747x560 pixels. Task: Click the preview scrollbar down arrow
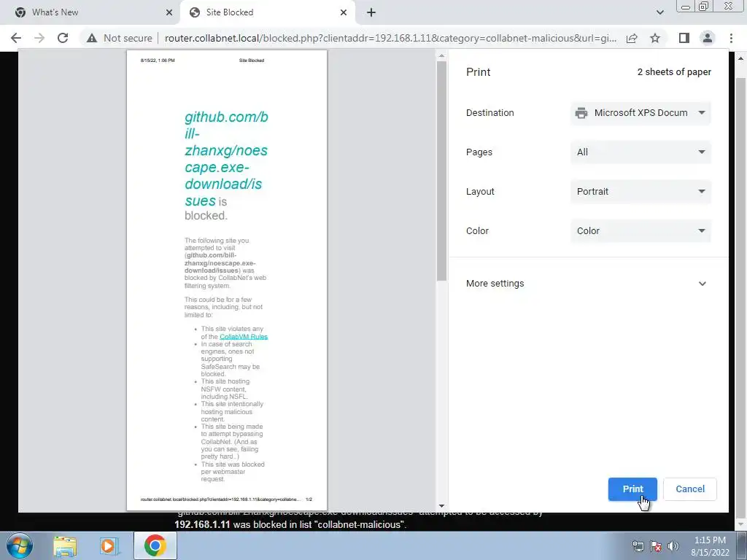[x=441, y=506]
